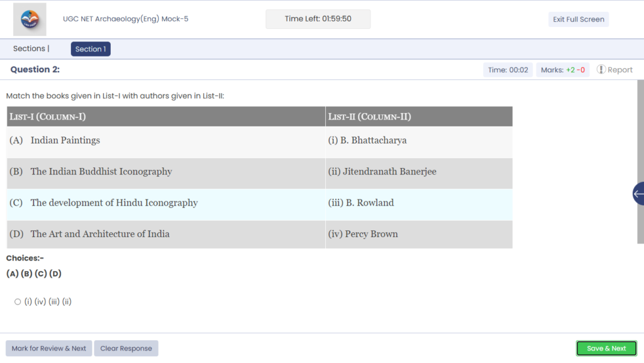Click the Save & Next button
This screenshot has height=363, width=644.
[606, 349]
